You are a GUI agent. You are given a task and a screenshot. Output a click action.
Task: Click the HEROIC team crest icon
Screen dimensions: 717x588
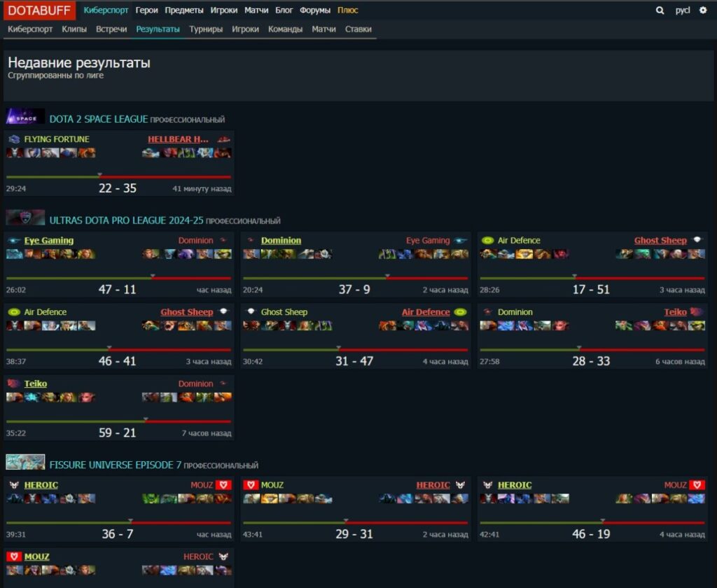pyautogui.click(x=15, y=484)
